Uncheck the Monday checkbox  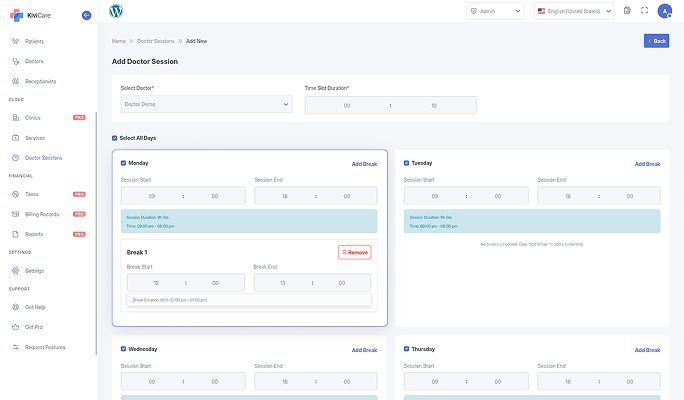(123, 163)
